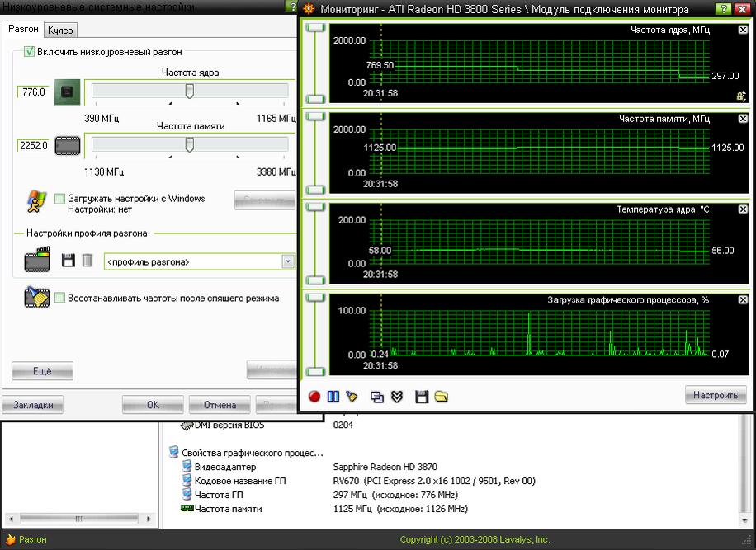756x550 pixels.
Task: Click the red record button in monitoring toolbar
Action: click(314, 397)
